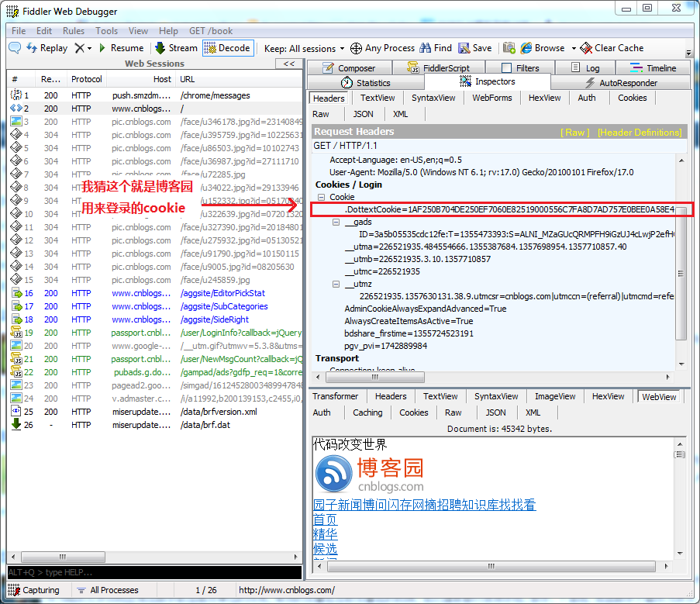Save sessions using the Save icon
The width and height of the screenshot is (700, 604).
click(x=464, y=48)
